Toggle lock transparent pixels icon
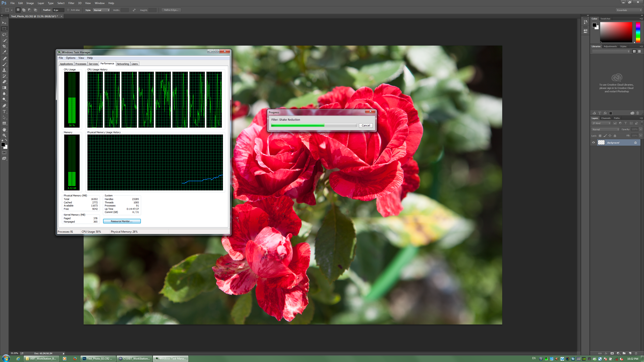Screen dimensions: 644x362 point(600,136)
